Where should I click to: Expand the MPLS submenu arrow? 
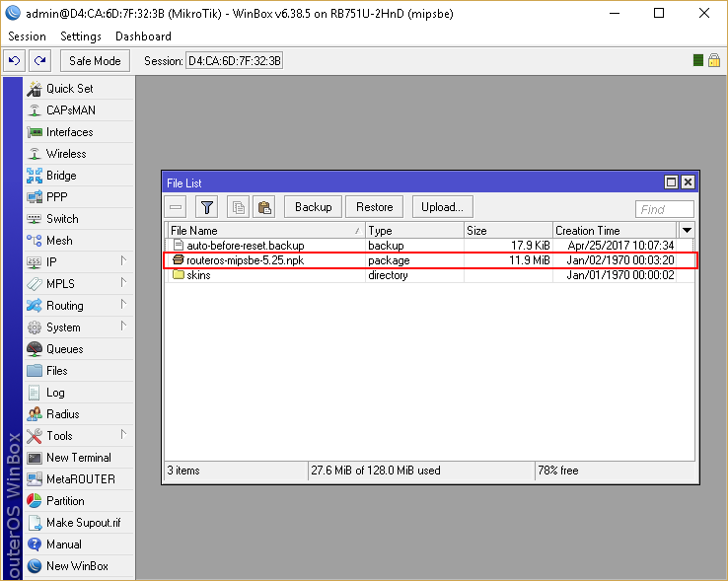click(123, 282)
